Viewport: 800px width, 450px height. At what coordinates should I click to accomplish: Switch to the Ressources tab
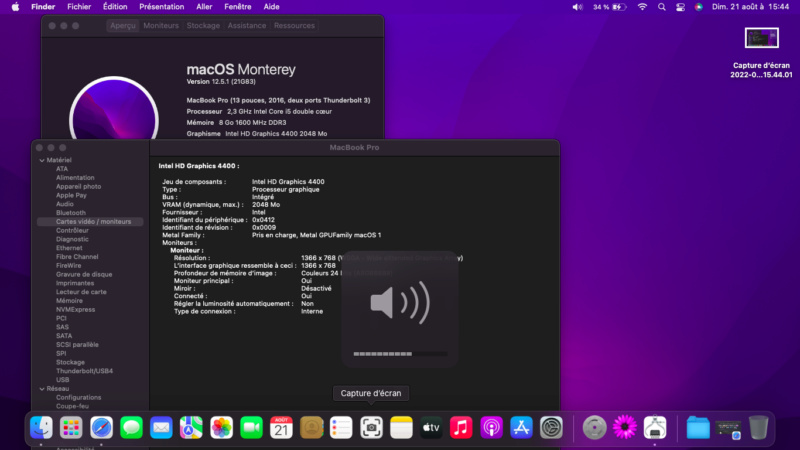point(294,26)
